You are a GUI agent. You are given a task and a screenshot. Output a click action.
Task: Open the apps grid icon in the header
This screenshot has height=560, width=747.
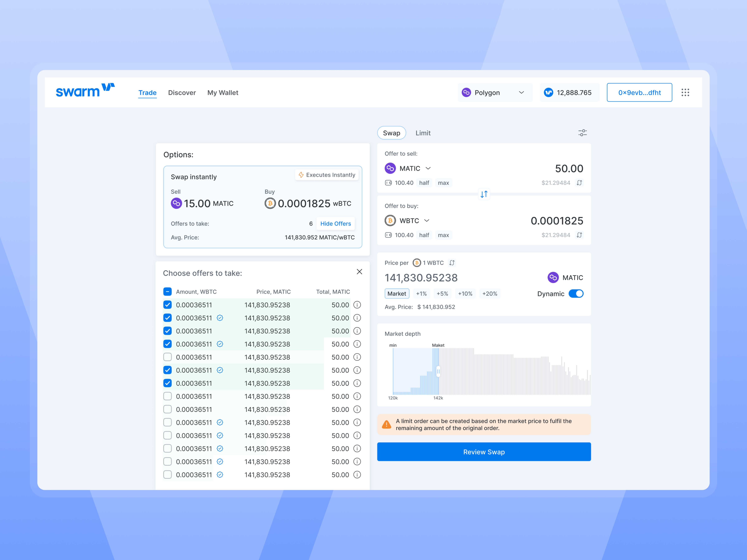pyautogui.click(x=685, y=92)
